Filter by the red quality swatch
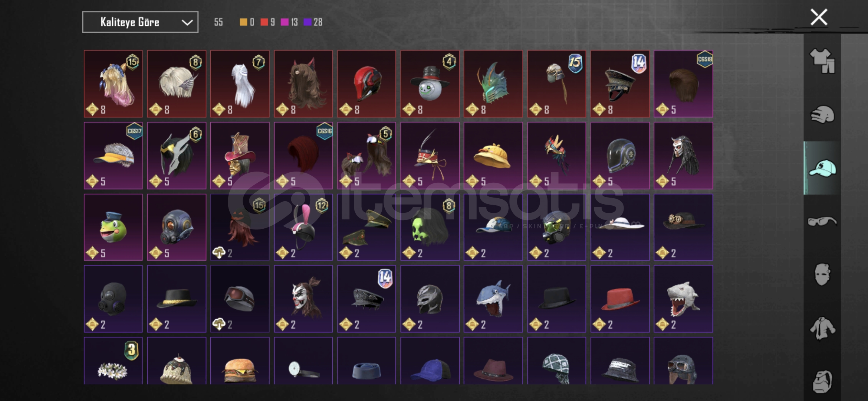The width and height of the screenshot is (868, 401). (264, 22)
